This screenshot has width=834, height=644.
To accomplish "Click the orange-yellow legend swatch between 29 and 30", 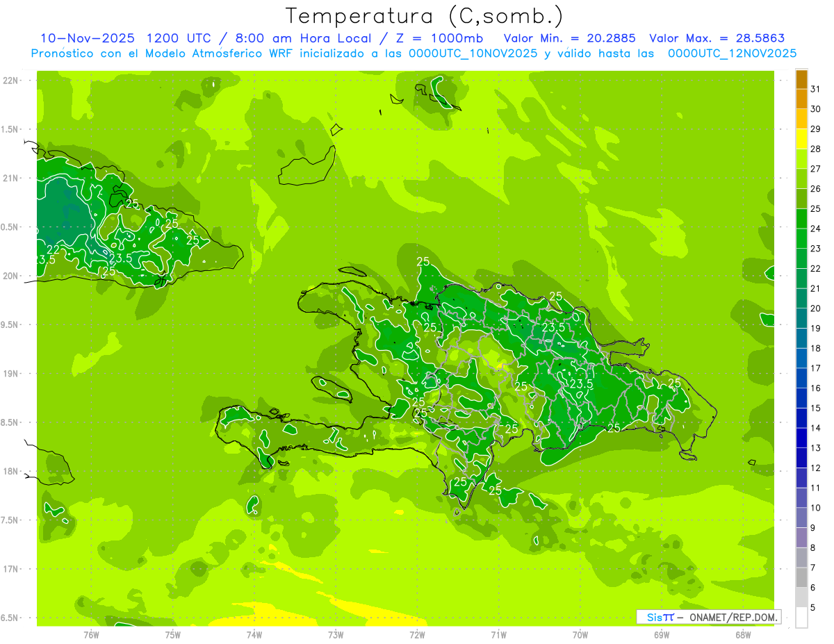I will [801, 119].
